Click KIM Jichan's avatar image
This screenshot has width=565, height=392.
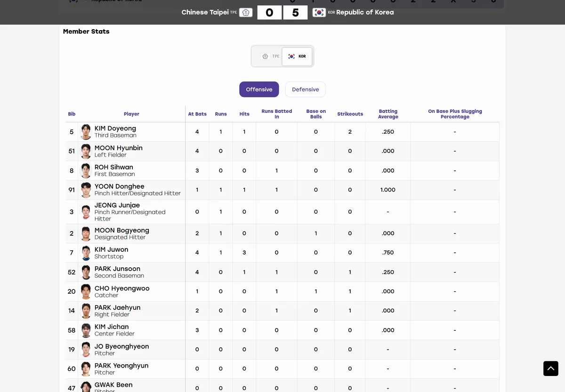point(86,330)
